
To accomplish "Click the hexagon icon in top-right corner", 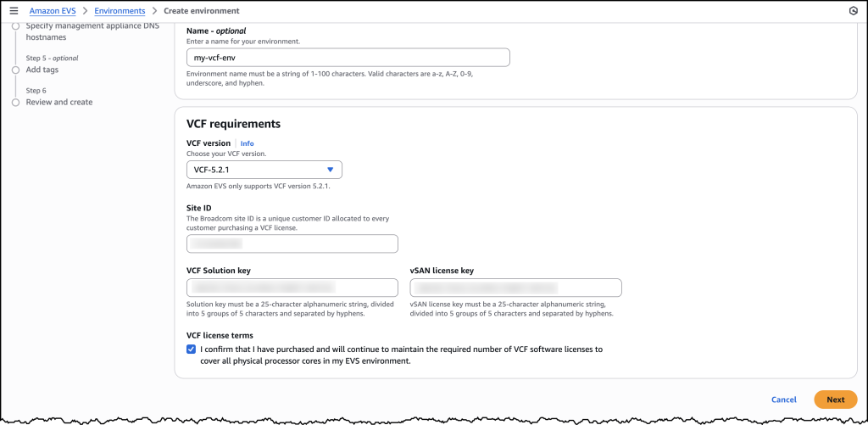I will (852, 11).
